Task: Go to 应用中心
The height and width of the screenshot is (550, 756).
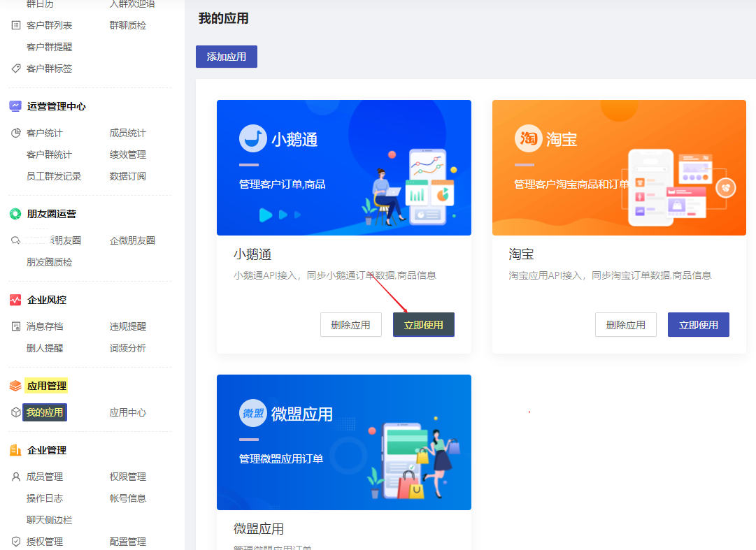Action: pos(128,412)
